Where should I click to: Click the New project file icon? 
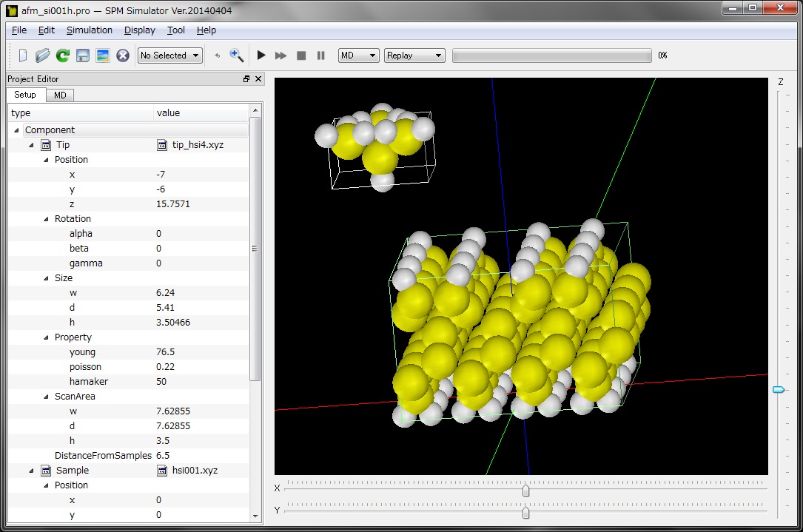tap(23, 55)
